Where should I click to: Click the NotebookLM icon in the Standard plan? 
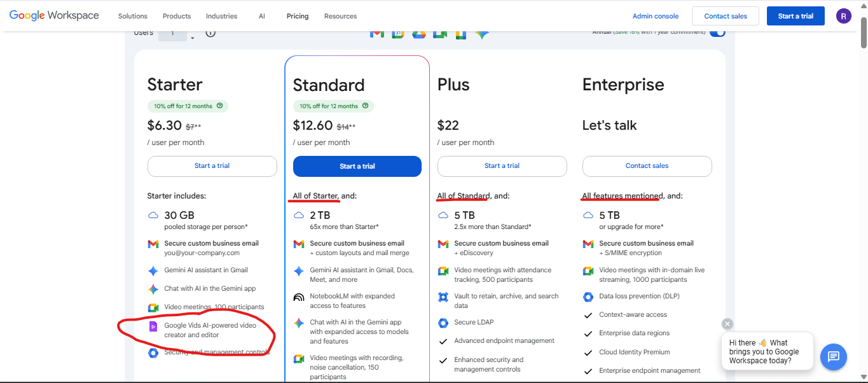(x=299, y=298)
